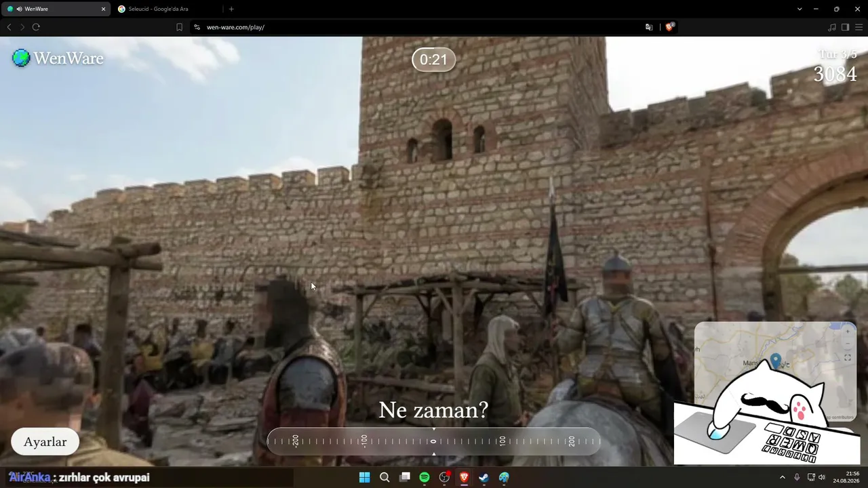Click year 0 on the timeline slider
The image size is (868, 488).
tap(433, 441)
